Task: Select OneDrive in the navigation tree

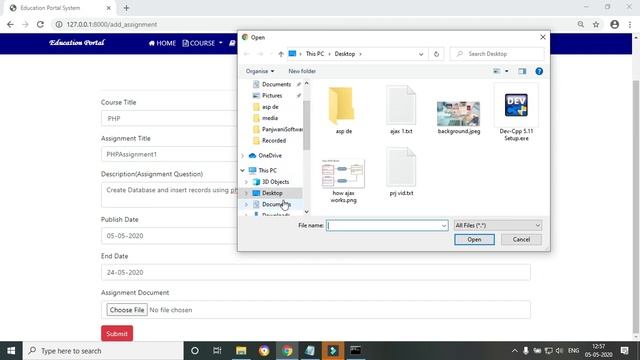Action: click(270, 156)
